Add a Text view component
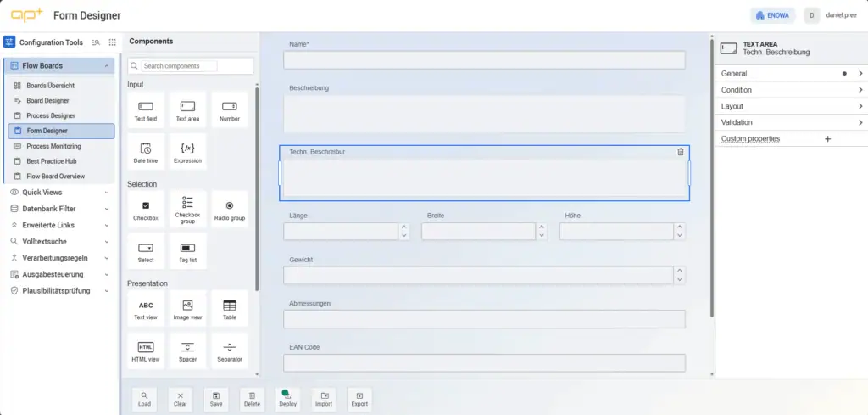The image size is (868, 415). (146, 309)
